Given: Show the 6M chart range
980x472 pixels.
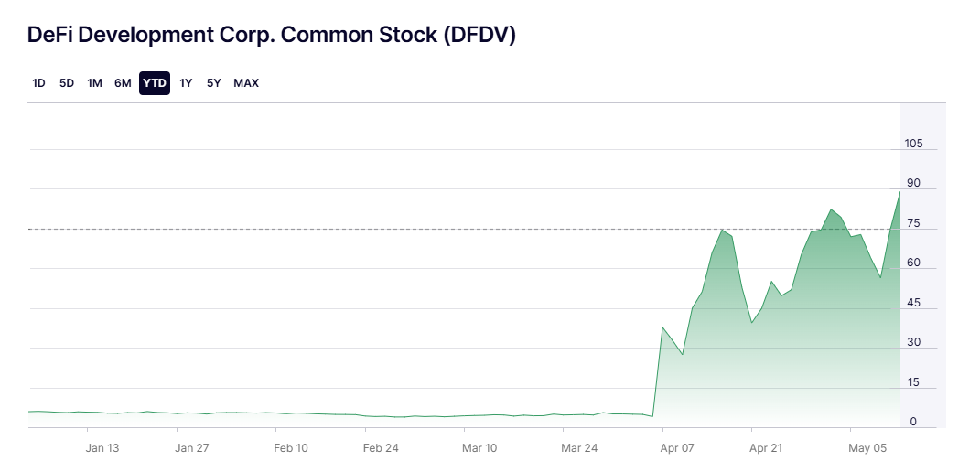Looking at the screenshot, I should pos(123,83).
